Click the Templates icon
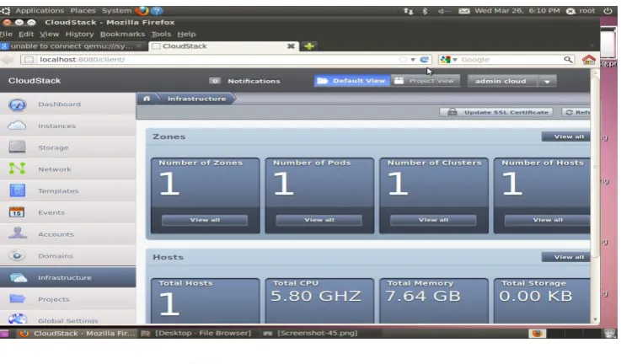Image resolution: width=621 pixels, height=364 pixels. coord(17,190)
